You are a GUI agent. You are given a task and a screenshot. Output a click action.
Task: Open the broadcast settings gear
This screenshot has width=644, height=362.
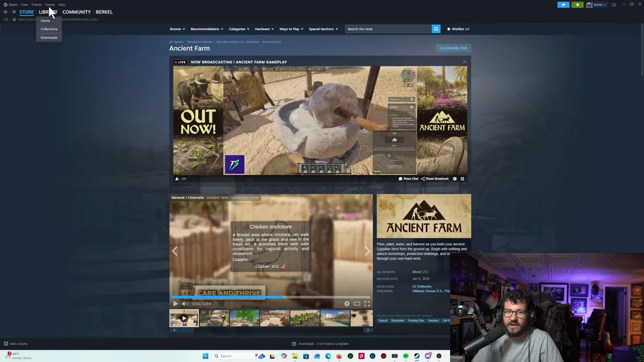(455, 178)
